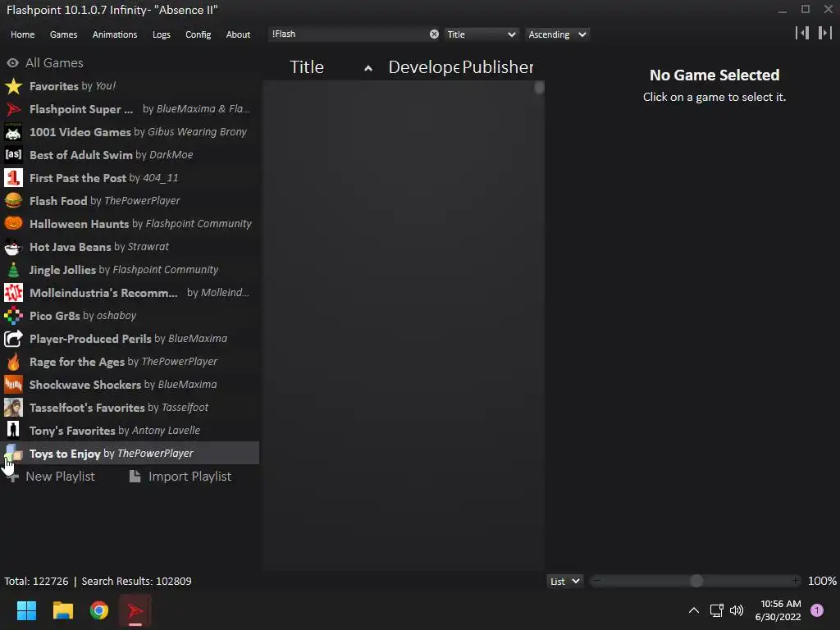Select the Halloween Haunts playlist
Screen dimensions: 840x630
pyautogui.click(x=130, y=224)
